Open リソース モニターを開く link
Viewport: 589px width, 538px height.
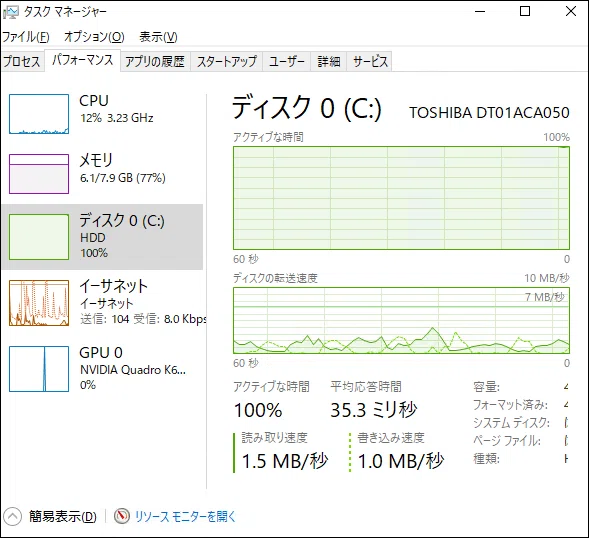click(x=185, y=517)
